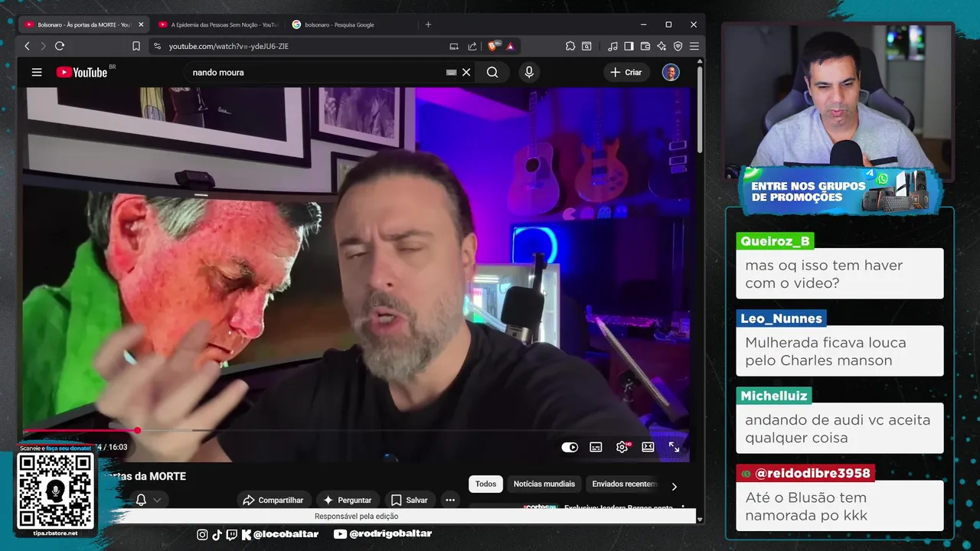Click the 16:03 video duration text

point(118,447)
